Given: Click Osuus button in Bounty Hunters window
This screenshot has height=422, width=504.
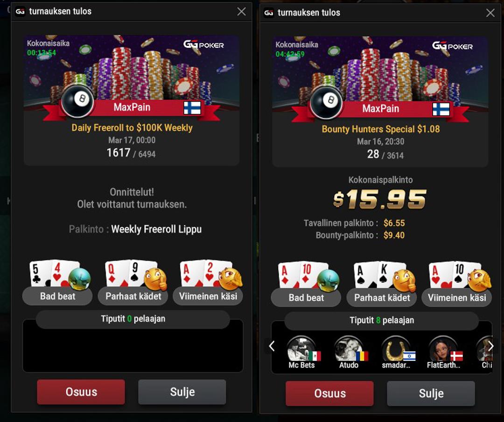Looking at the screenshot, I should click(x=330, y=394).
